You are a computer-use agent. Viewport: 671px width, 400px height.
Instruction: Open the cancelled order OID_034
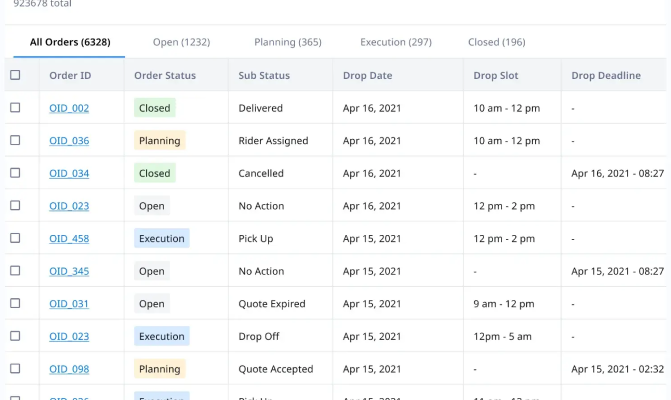pyautogui.click(x=69, y=173)
